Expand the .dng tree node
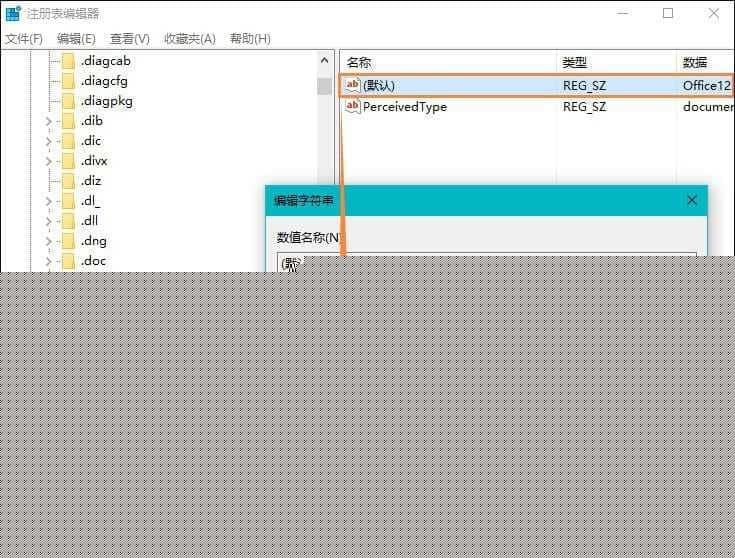Image resolution: width=735 pixels, height=558 pixels. [49, 241]
